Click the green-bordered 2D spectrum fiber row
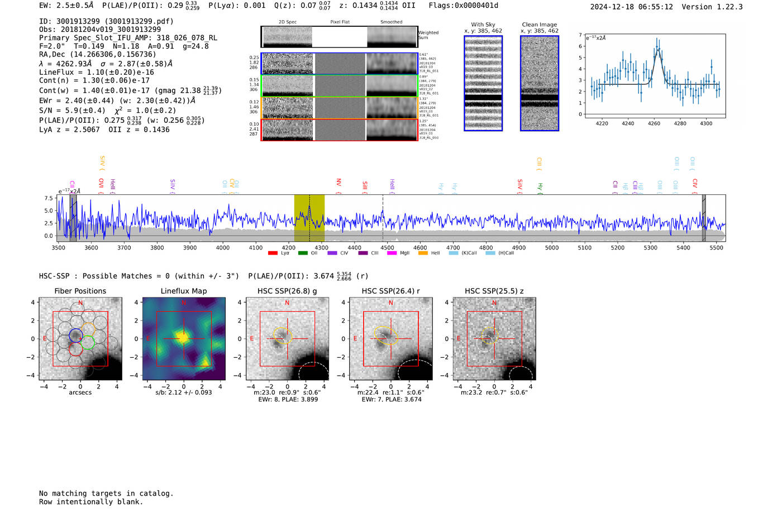 coord(340,86)
